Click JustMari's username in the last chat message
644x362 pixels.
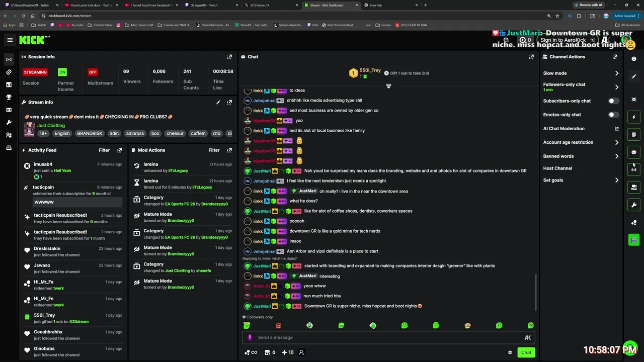coord(262,306)
